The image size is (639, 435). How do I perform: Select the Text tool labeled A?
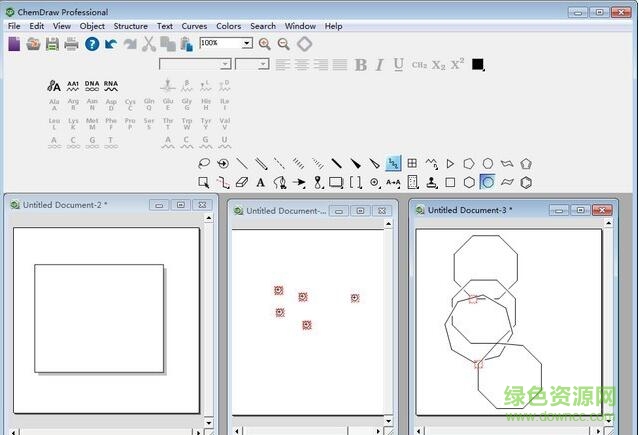tap(261, 182)
